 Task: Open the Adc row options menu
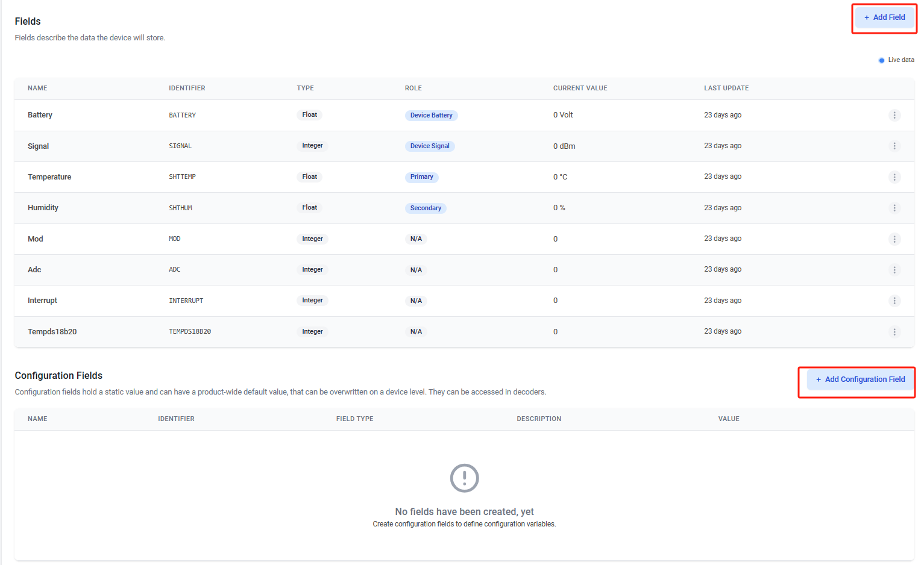tap(894, 270)
